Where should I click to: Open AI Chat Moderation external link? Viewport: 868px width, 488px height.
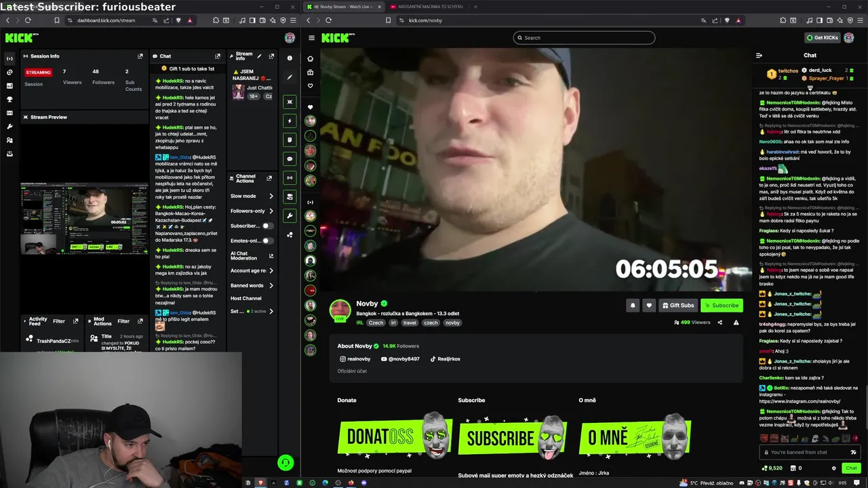click(271, 256)
